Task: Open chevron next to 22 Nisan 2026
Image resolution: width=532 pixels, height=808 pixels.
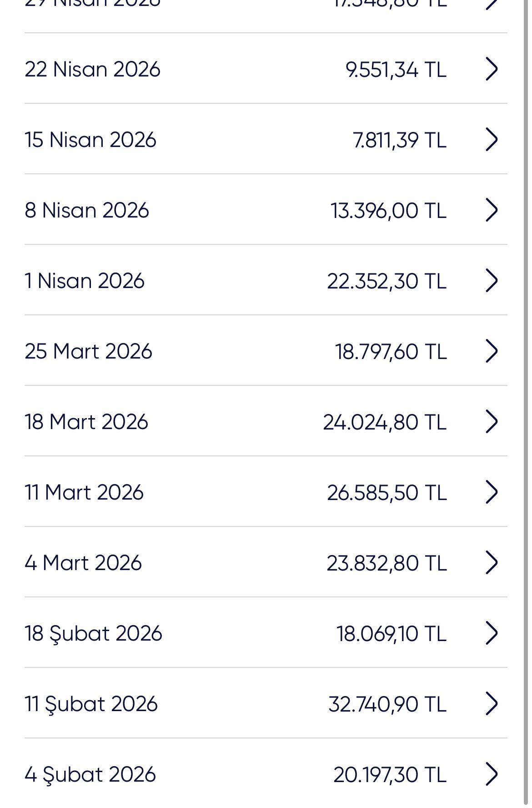Action: [492, 69]
